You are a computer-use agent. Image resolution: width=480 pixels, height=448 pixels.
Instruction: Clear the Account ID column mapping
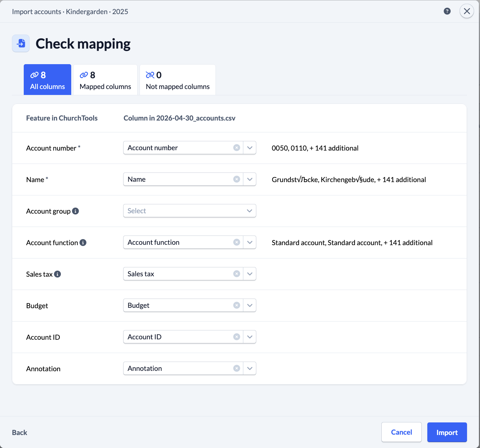(236, 337)
